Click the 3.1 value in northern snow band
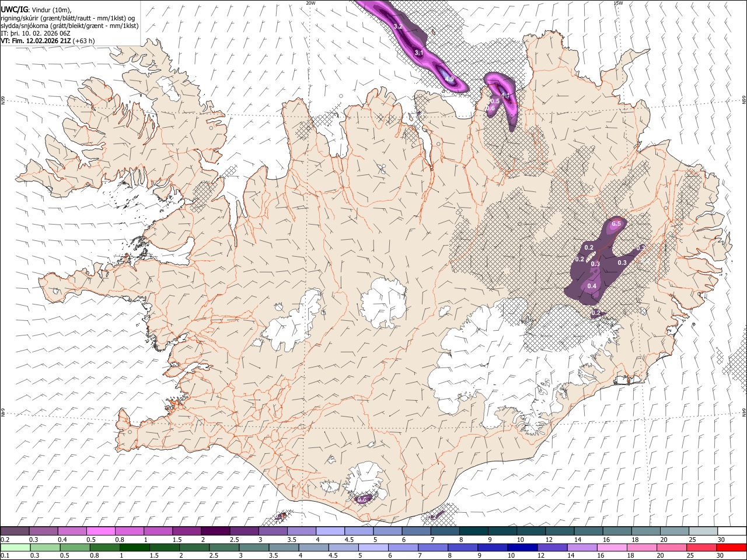Image resolution: width=747 pixels, height=560 pixels. [418, 53]
